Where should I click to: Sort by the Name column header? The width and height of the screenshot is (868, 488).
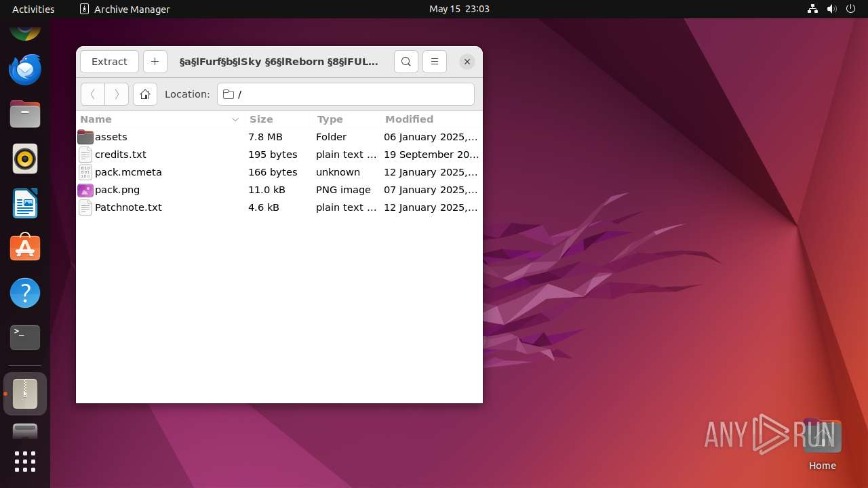[159, 119]
